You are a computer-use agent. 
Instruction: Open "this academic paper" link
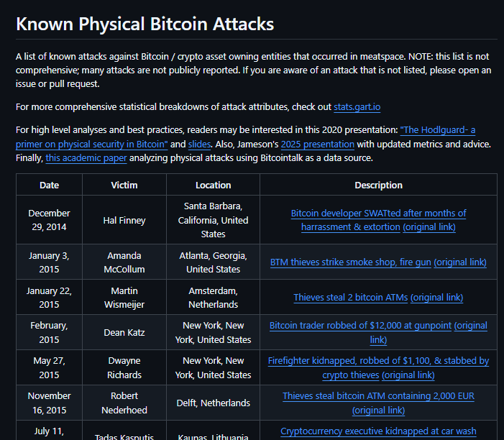(86, 157)
